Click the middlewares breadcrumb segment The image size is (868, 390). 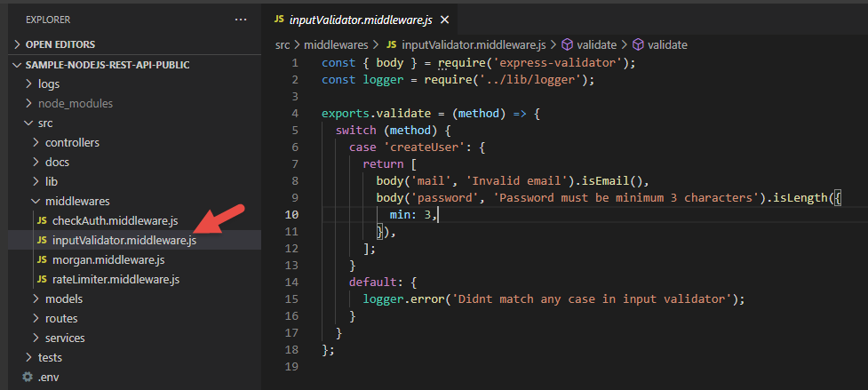pyautogui.click(x=336, y=44)
